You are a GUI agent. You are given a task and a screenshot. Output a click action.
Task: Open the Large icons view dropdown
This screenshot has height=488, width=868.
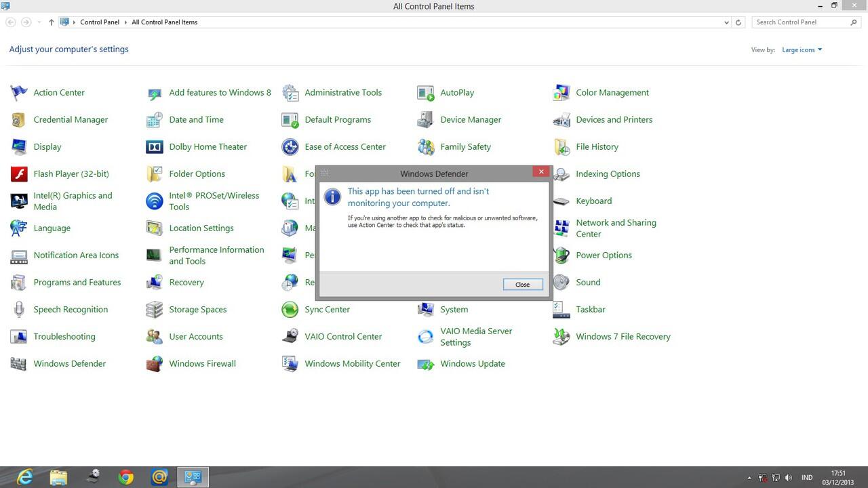802,49
